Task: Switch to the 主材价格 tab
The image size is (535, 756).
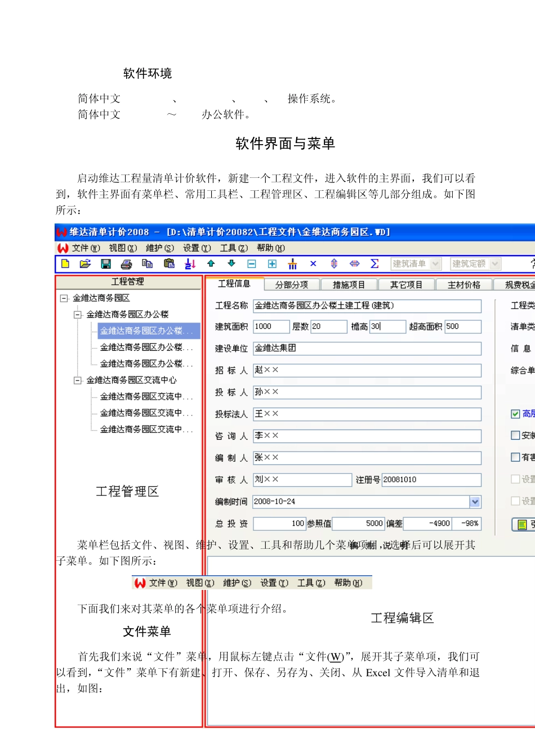Action: [x=464, y=285]
